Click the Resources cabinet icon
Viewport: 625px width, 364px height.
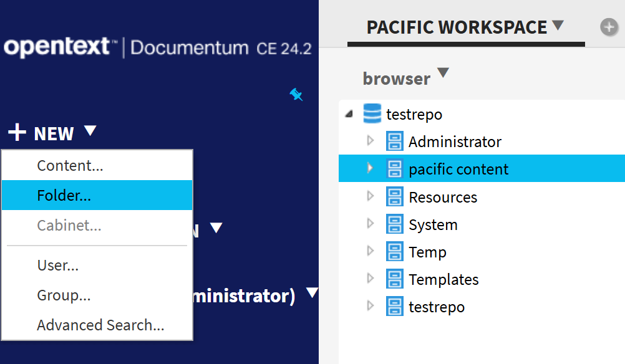pyautogui.click(x=394, y=197)
